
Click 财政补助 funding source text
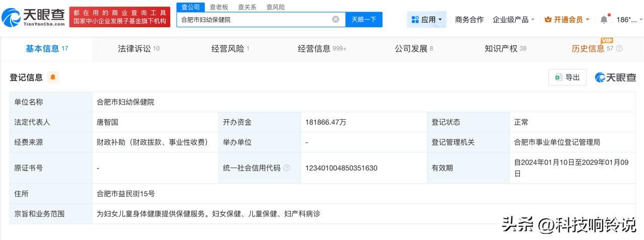click(152, 142)
